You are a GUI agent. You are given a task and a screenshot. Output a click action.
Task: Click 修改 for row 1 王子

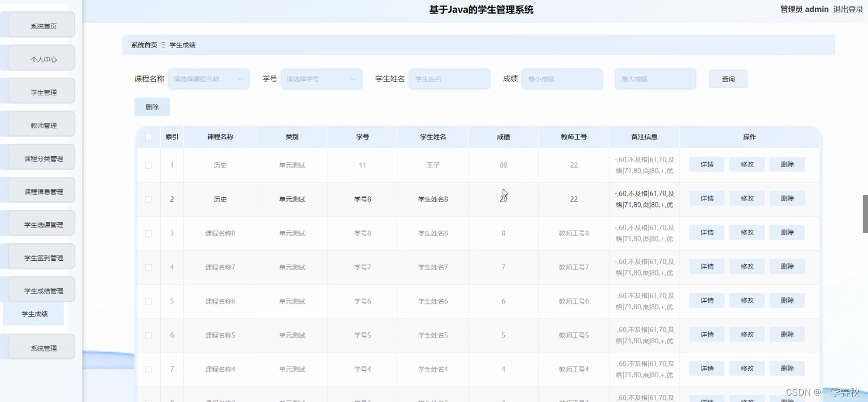click(x=747, y=164)
